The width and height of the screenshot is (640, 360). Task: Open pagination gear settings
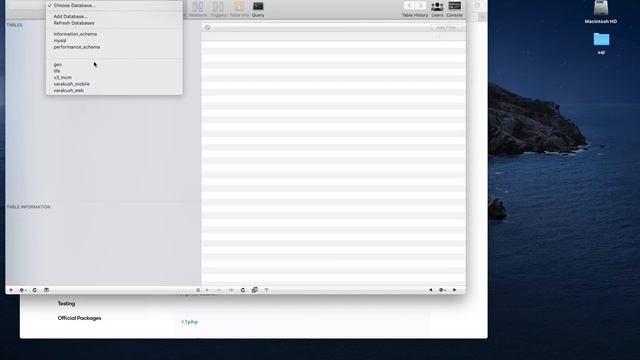(x=442, y=290)
